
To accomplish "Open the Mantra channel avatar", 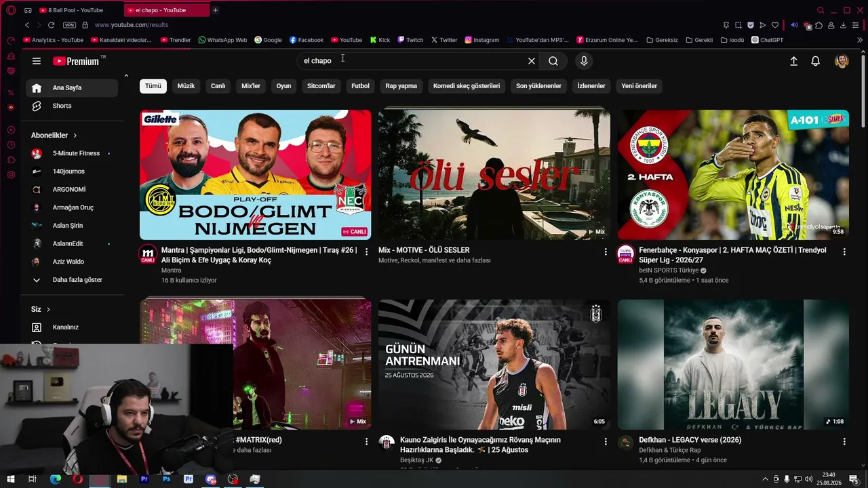I will coord(148,255).
